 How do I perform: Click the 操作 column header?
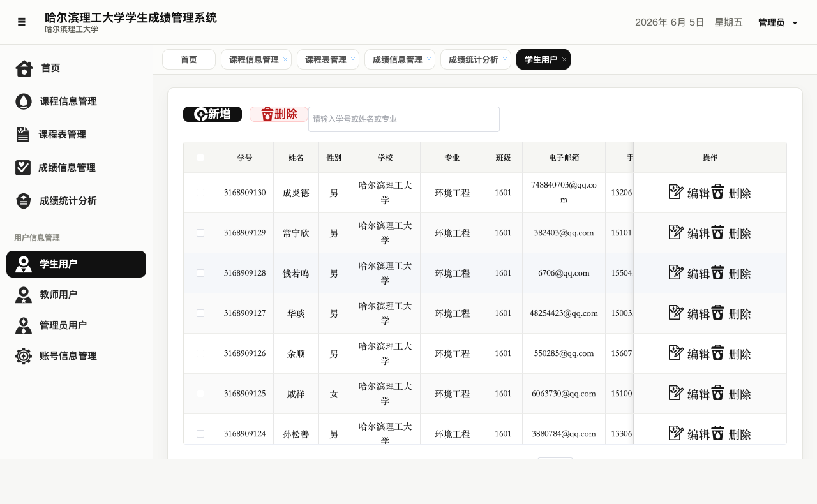click(710, 158)
